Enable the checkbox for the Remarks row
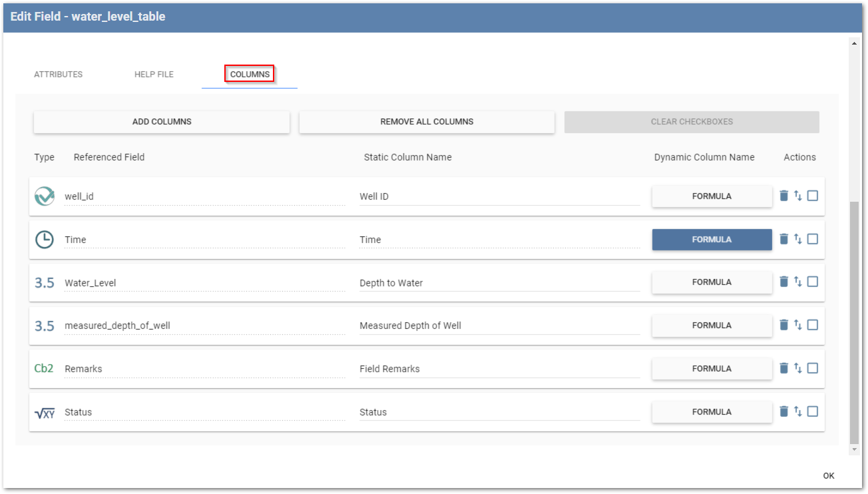This screenshot has width=868, height=494. 812,368
